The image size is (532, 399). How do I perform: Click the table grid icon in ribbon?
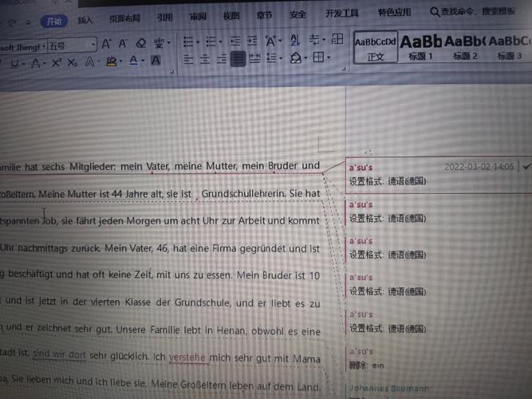[337, 39]
